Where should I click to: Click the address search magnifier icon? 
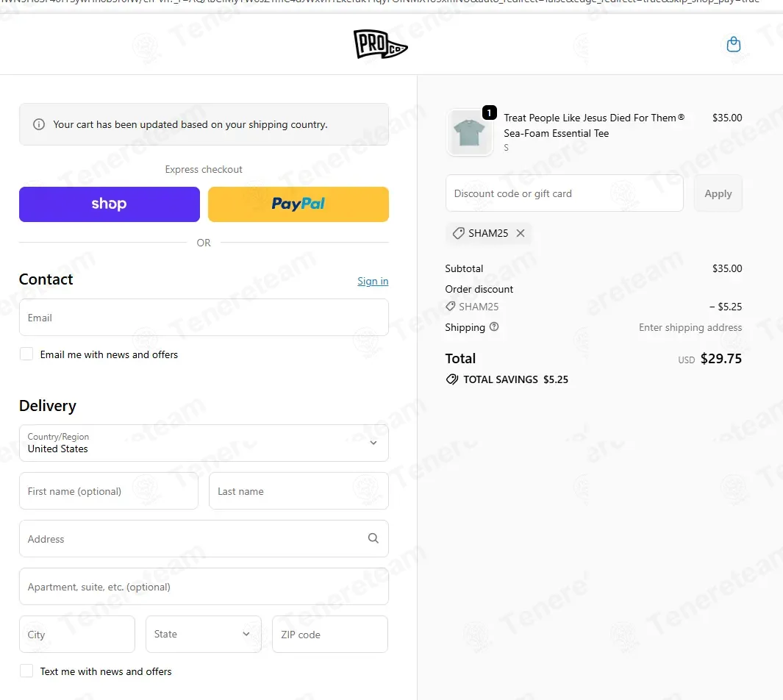tap(373, 538)
